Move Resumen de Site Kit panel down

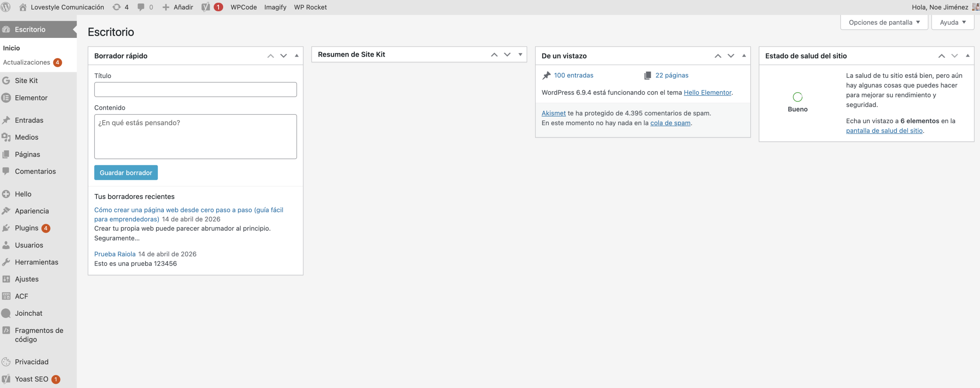pyautogui.click(x=507, y=55)
